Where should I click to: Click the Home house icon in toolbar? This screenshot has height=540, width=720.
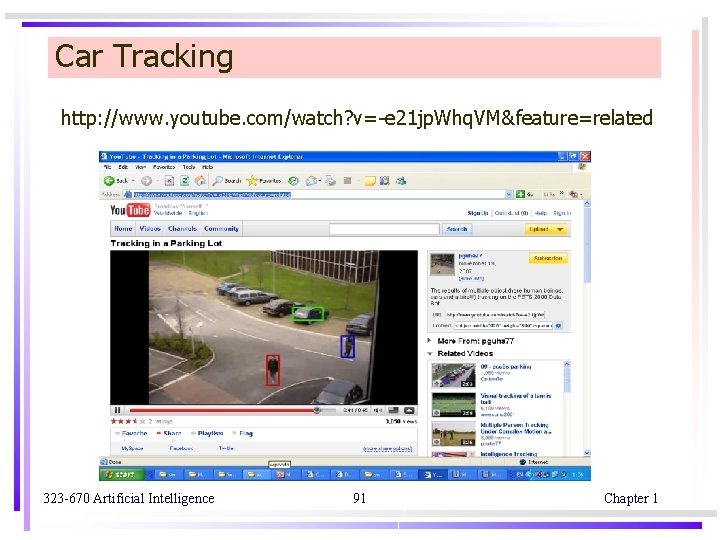tap(200, 181)
